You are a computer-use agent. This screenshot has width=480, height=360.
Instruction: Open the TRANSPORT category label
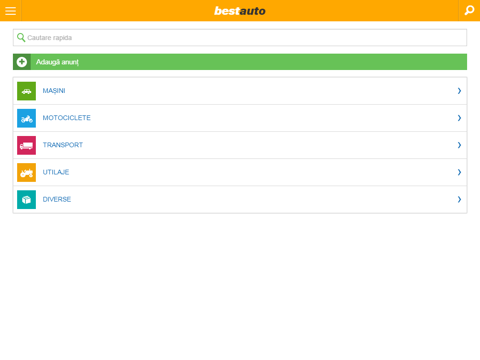(63, 145)
